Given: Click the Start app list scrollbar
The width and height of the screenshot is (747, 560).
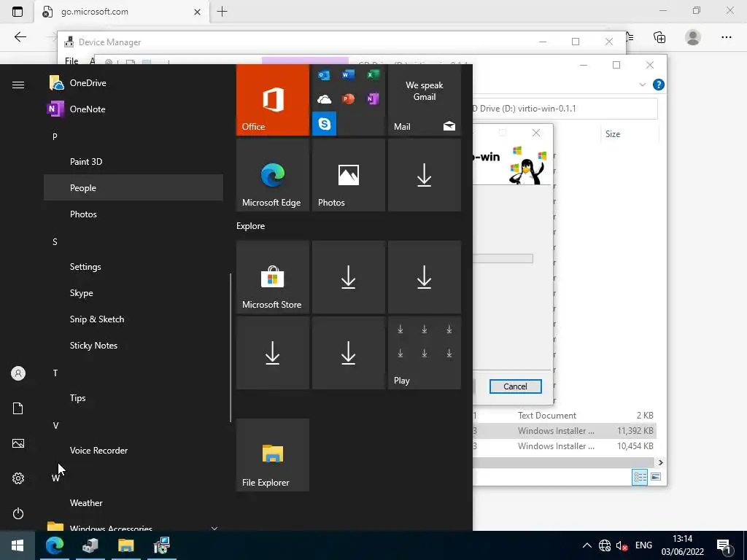Looking at the screenshot, I should [x=231, y=348].
